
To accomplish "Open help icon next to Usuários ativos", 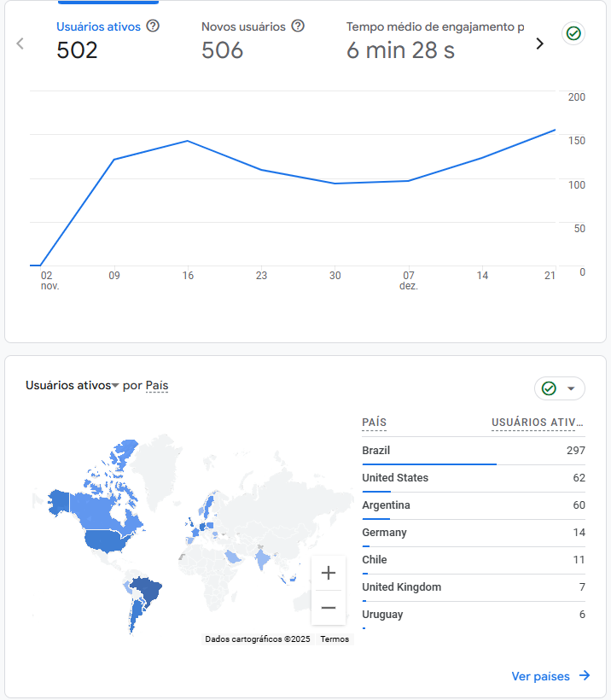I will (x=153, y=26).
